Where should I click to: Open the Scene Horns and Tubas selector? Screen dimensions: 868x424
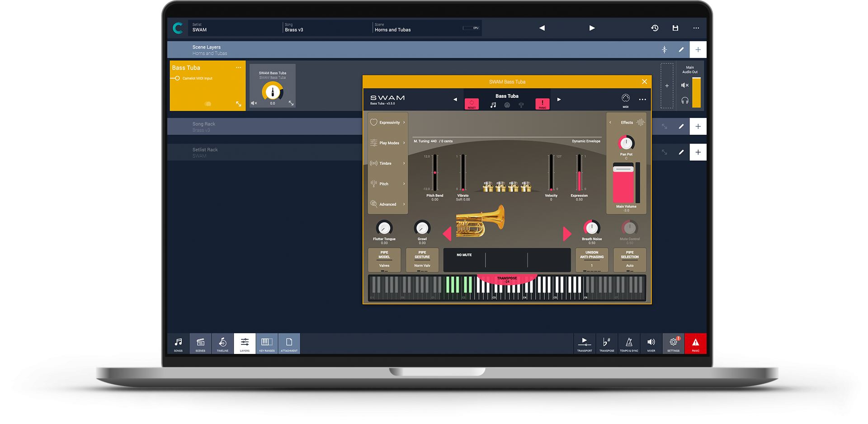[x=416, y=28]
